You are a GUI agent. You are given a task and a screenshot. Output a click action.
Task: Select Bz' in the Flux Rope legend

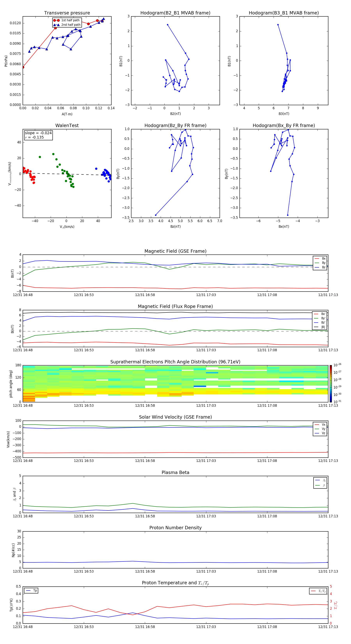[x=320, y=323]
